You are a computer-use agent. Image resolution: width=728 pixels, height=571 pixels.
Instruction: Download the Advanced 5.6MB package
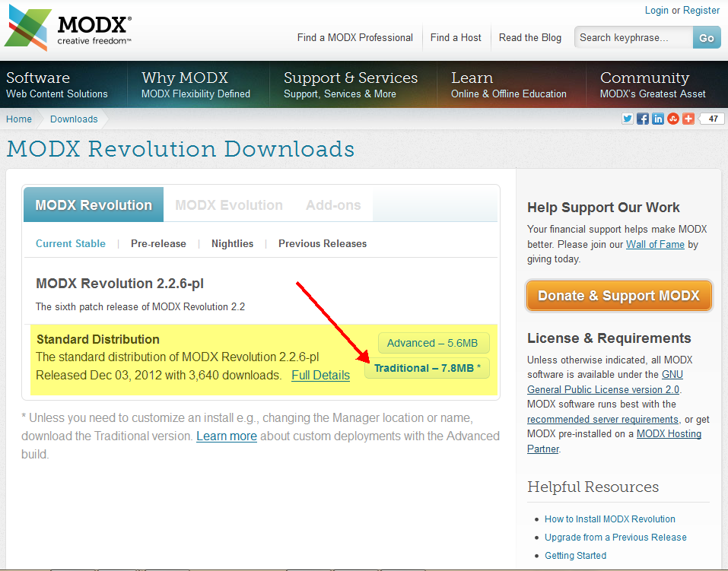coord(432,343)
